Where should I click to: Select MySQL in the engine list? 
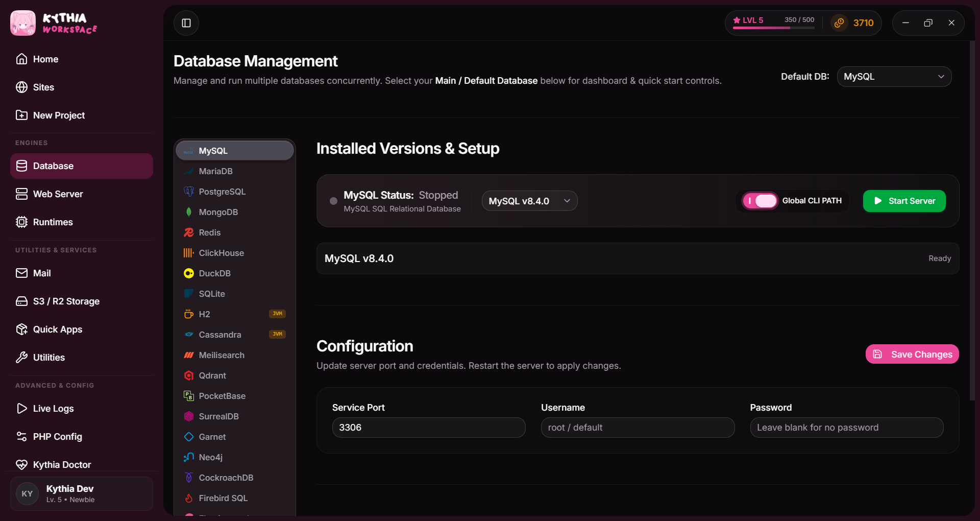point(235,151)
